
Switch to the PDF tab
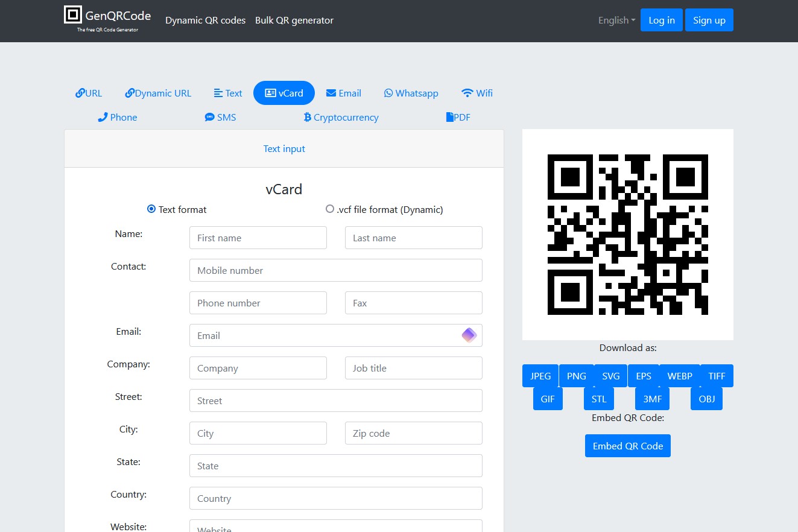click(458, 117)
